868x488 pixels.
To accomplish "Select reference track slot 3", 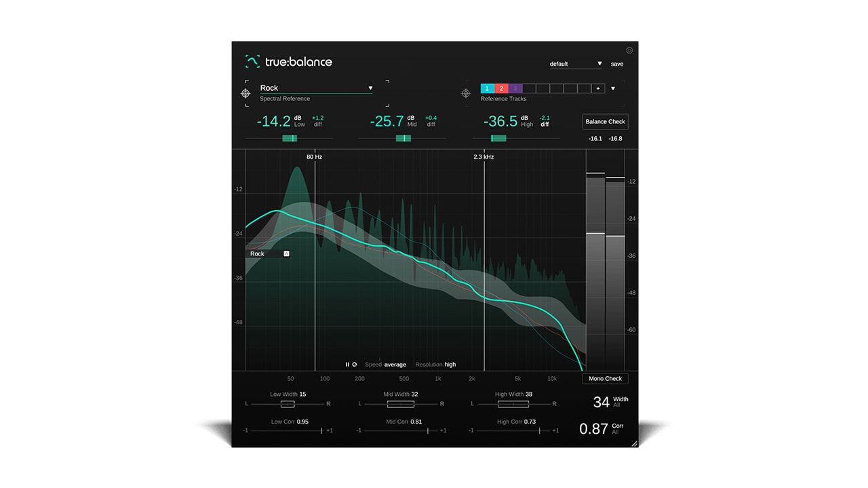I will [515, 88].
